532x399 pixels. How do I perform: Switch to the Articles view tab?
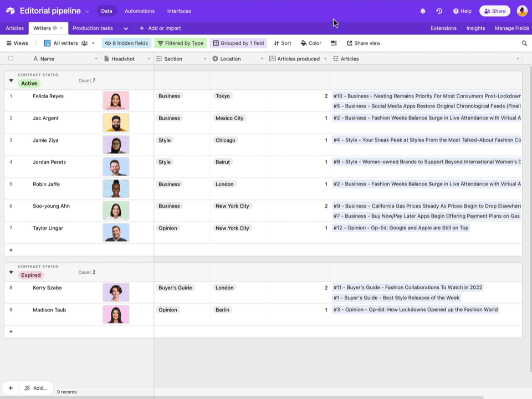coord(14,28)
